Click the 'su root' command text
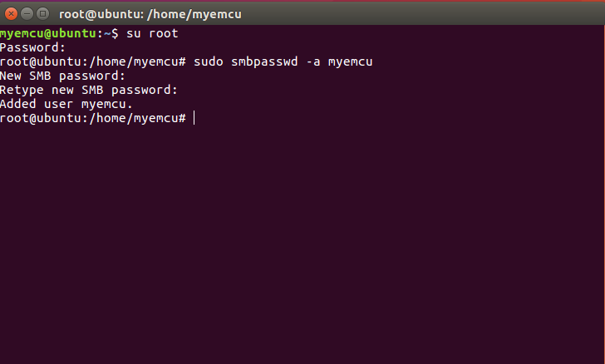The width and height of the screenshot is (605, 364). click(x=152, y=33)
